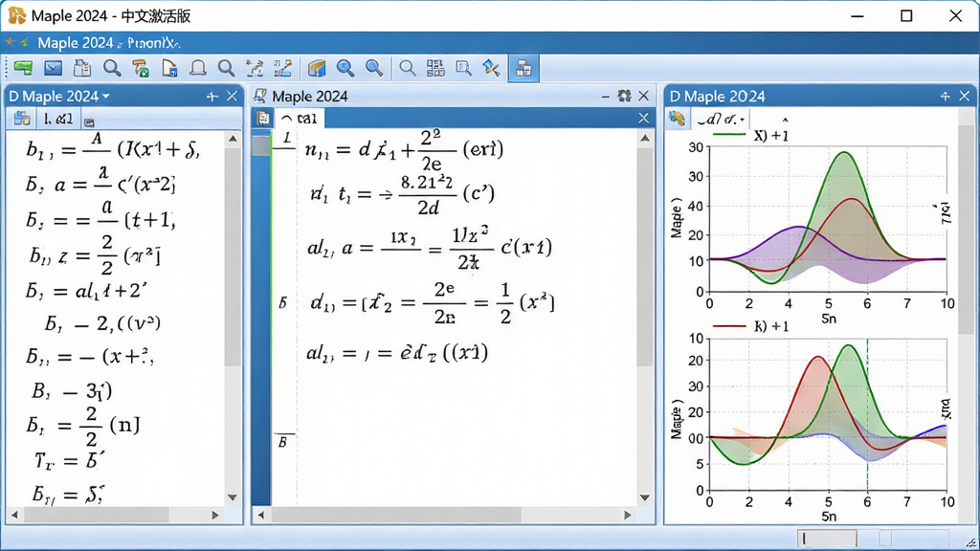
Task: Click the left panel's scroll up arrow
Action: coord(233,139)
